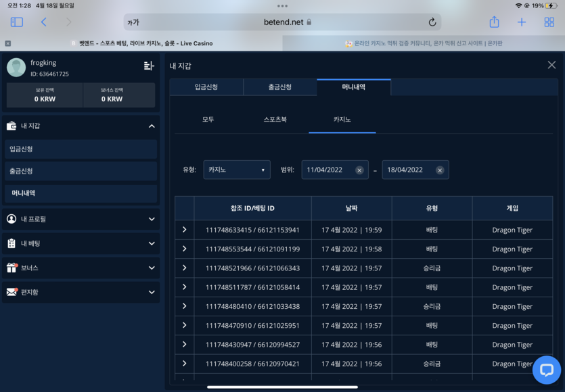The width and height of the screenshot is (565, 392).
Task: Tap the battery indicator in status bar
Action: 551,5
